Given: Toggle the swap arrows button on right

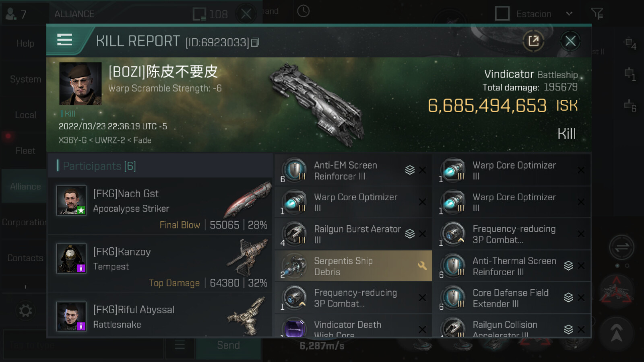Looking at the screenshot, I should 621,247.
